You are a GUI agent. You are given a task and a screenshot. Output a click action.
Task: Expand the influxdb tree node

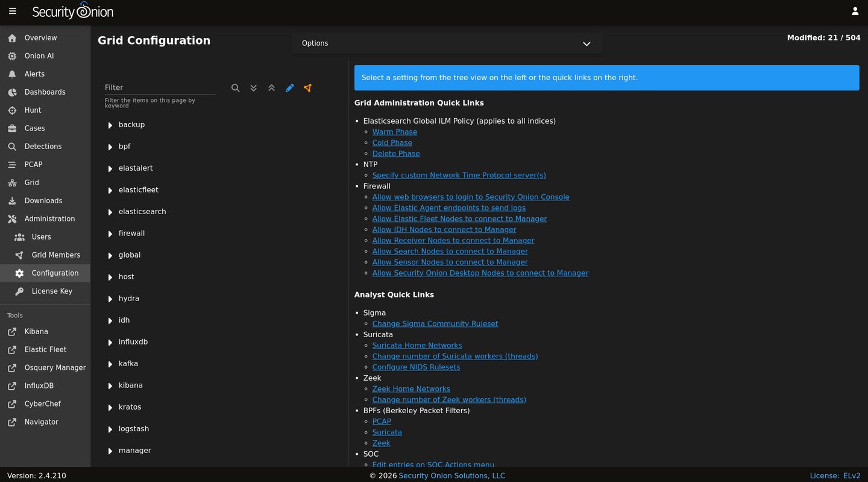110,343
